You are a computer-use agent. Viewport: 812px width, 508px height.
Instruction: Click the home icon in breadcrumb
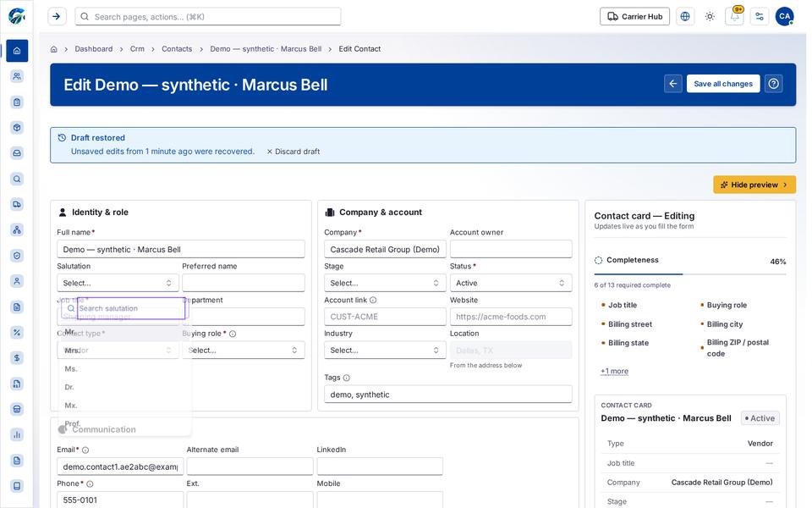point(54,49)
